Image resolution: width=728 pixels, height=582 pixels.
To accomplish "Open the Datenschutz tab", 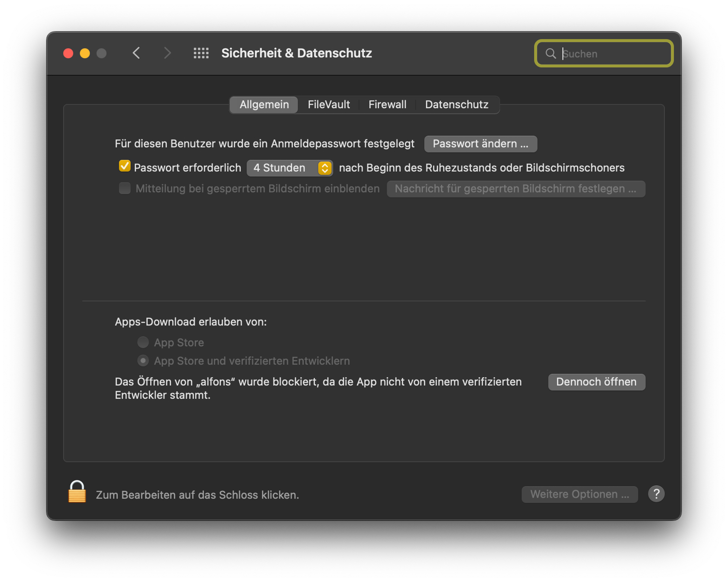I will [456, 104].
